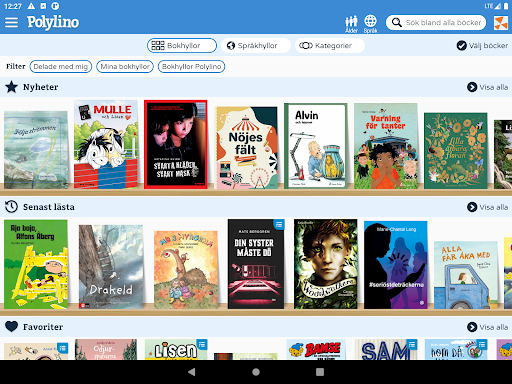This screenshot has width=512, height=384.
Task: Open 'Din syster måste dö' book
Action: 256,264
